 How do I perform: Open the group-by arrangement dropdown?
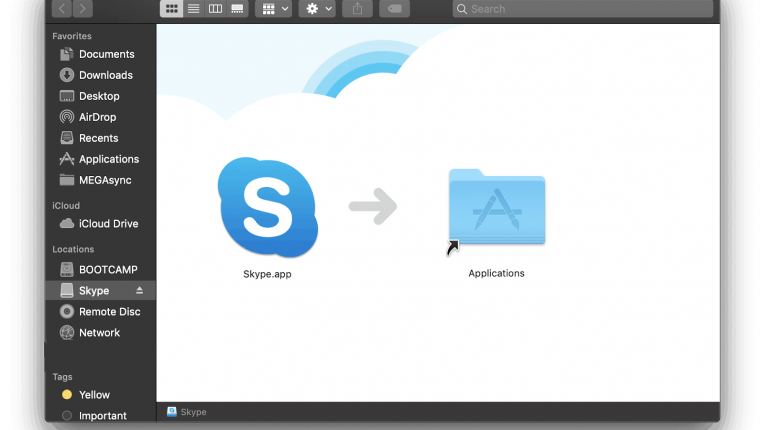(x=274, y=9)
